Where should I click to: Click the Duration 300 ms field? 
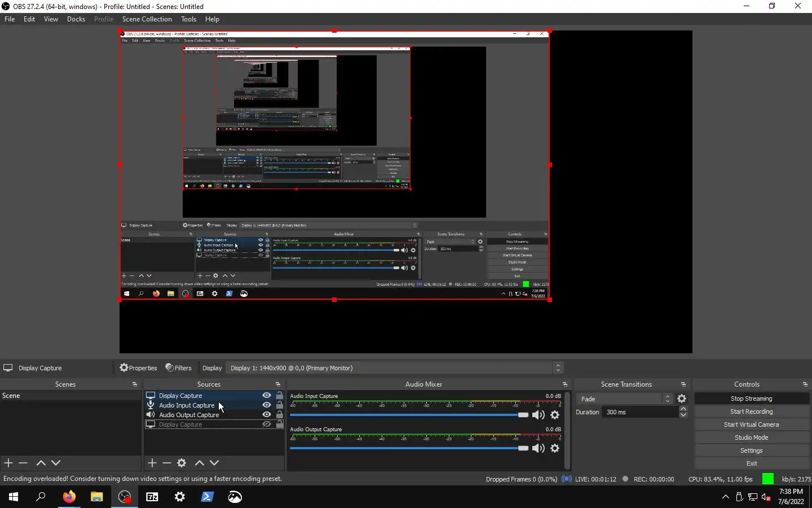coord(641,412)
